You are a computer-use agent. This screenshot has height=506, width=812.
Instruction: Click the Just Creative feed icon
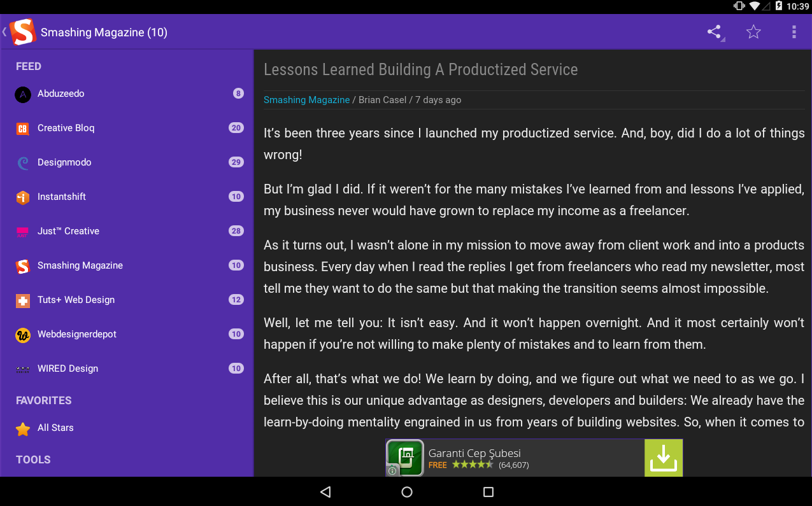click(23, 232)
